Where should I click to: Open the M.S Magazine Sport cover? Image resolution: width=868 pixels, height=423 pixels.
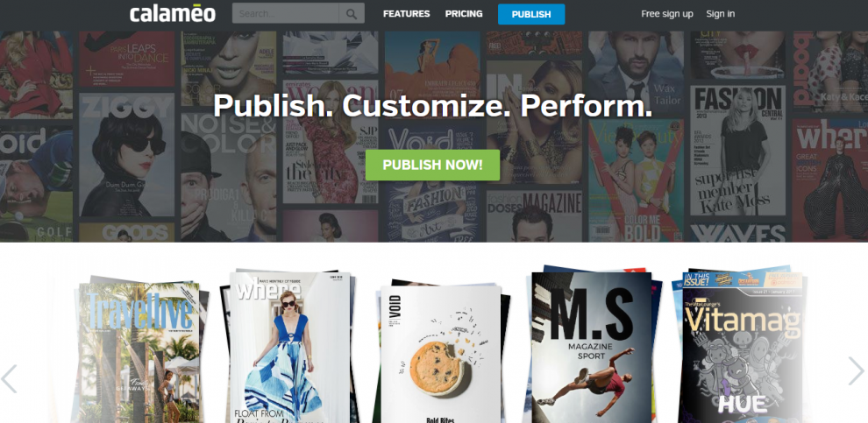(x=592, y=348)
